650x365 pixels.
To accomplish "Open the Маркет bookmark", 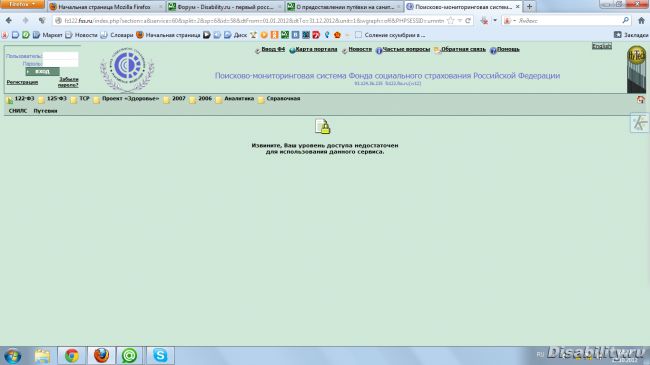I will 48,35.
